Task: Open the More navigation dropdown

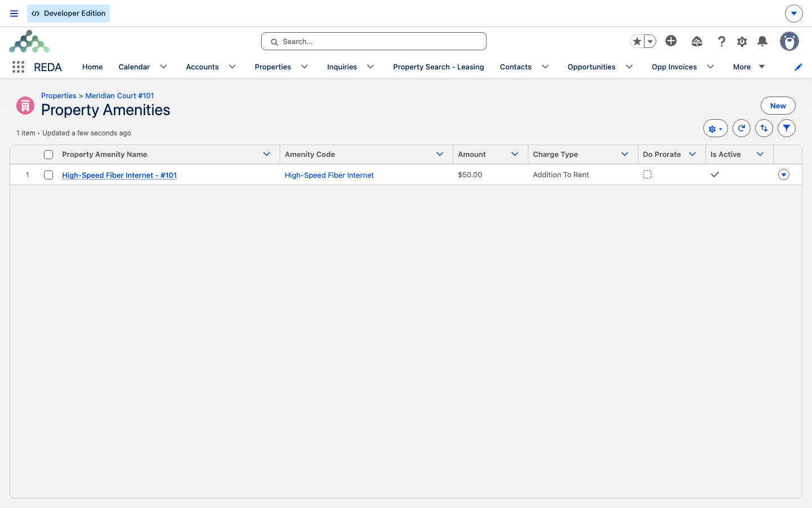Action: (749, 67)
